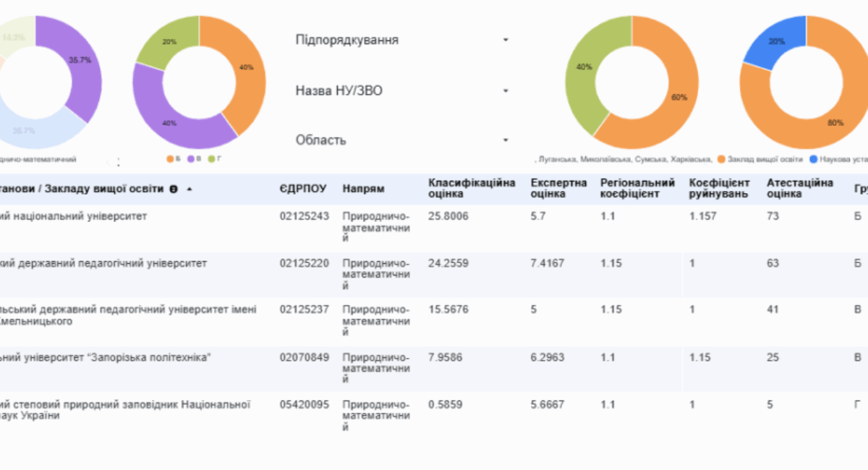Click blue 'Наукова установа' legend marker
The image size is (868, 470).
(814, 158)
